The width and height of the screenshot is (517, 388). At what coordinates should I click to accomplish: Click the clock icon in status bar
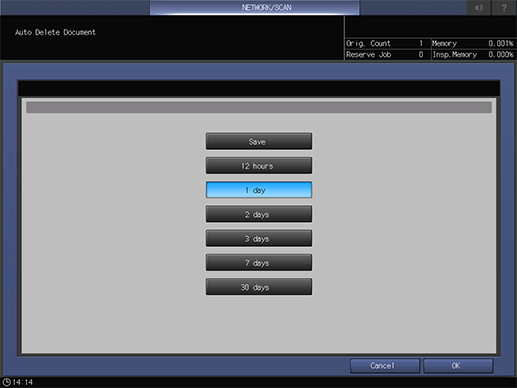point(6,382)
